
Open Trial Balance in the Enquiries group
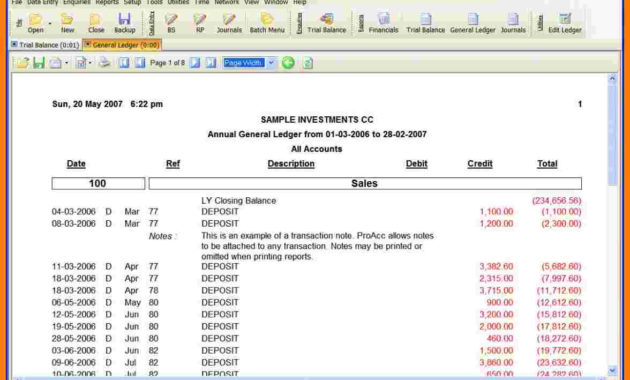pos(326,23)
